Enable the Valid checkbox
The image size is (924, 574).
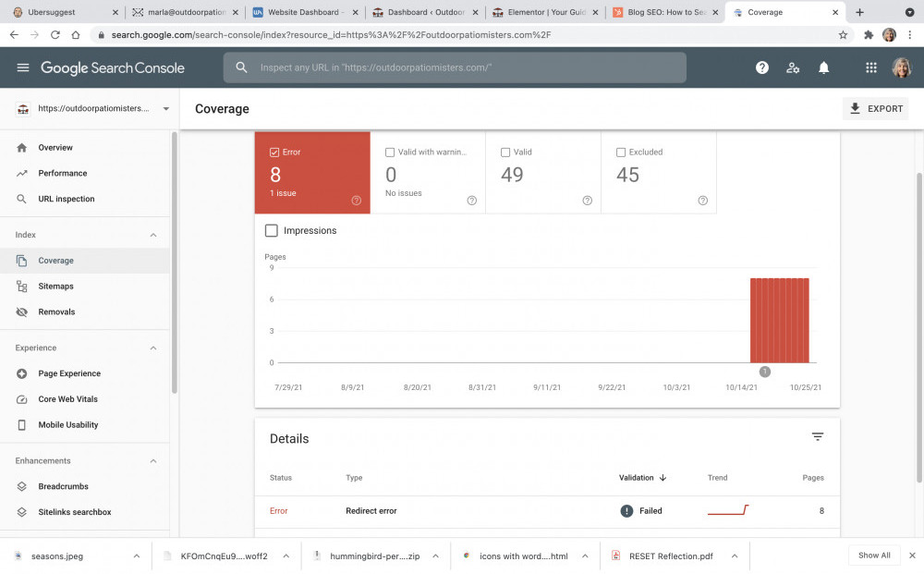pos(505,153)
